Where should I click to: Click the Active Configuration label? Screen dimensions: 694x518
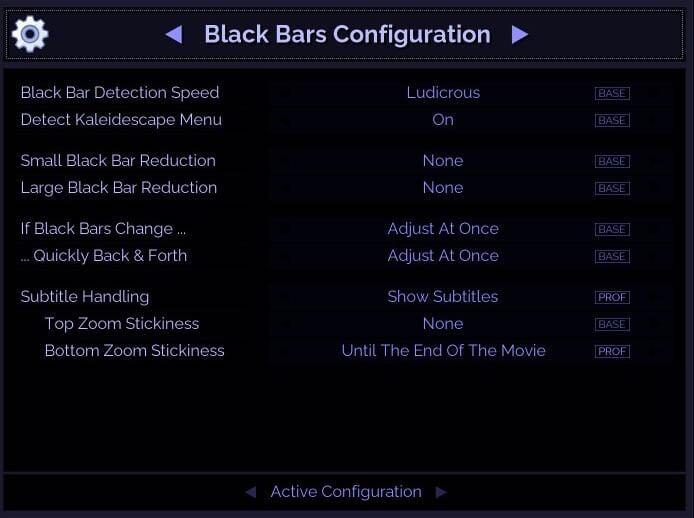point(346,492)
